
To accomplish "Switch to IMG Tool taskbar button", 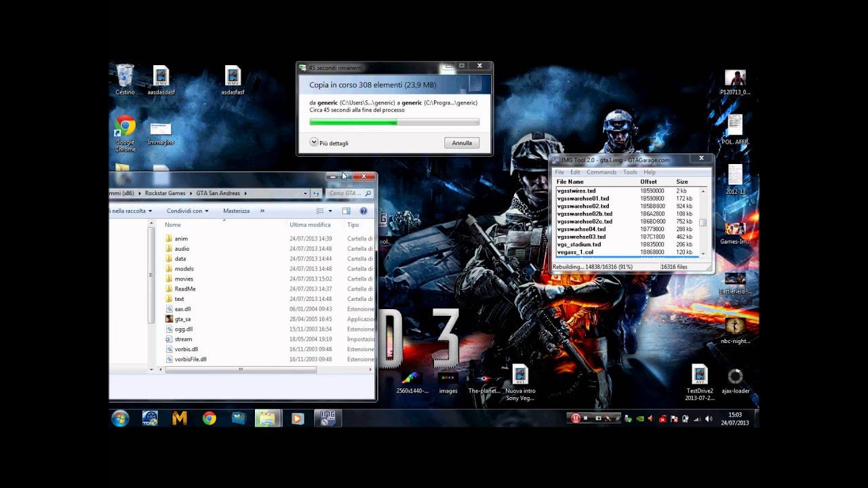I will point(328,418).
